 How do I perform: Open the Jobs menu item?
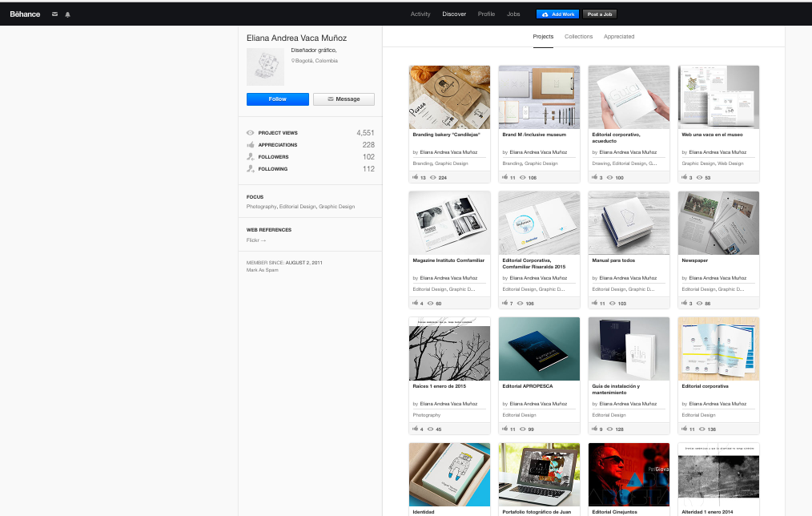click(x=513, y=14)
